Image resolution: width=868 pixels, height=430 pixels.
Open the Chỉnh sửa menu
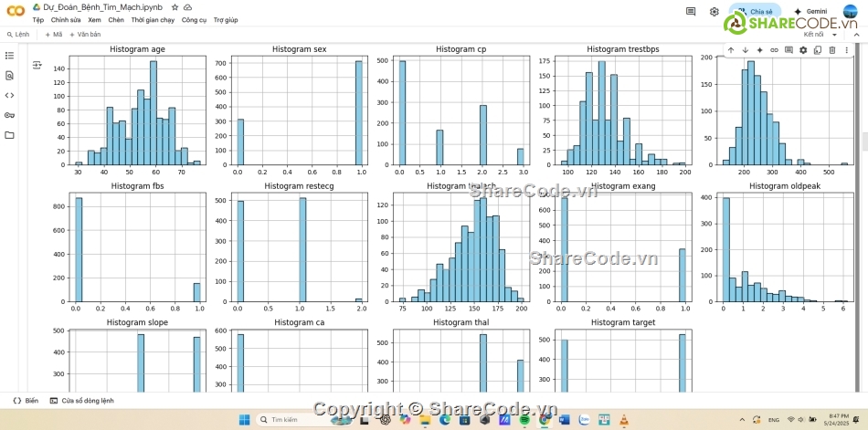[x=66, y=20]
